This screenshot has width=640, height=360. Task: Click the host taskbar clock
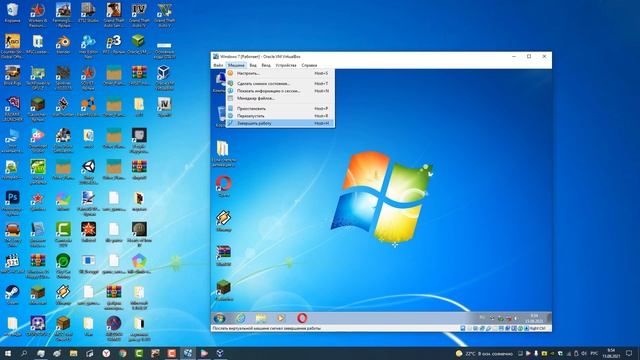click(611, 353)
